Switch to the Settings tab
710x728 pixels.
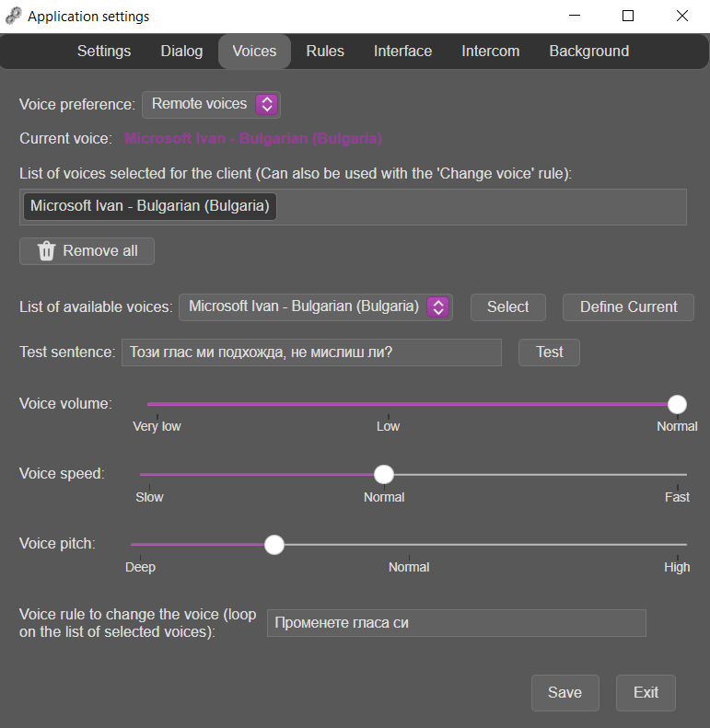[104, 51]
